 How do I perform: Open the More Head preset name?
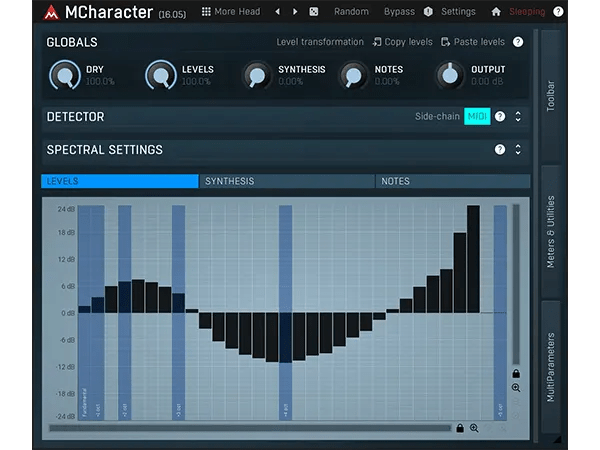pos(237,11)
